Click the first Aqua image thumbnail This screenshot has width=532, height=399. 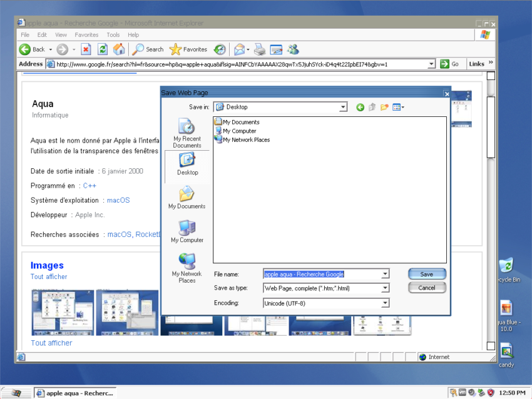pos(63,313)
